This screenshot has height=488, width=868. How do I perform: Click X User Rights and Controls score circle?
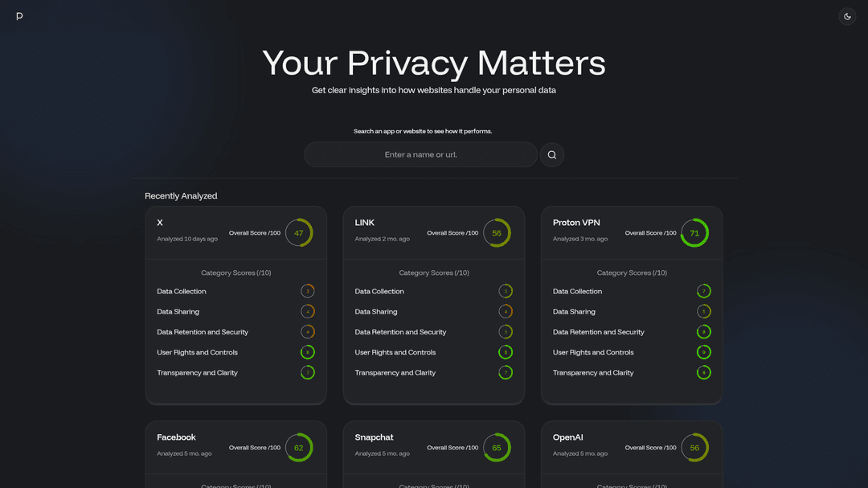(308, 352)
